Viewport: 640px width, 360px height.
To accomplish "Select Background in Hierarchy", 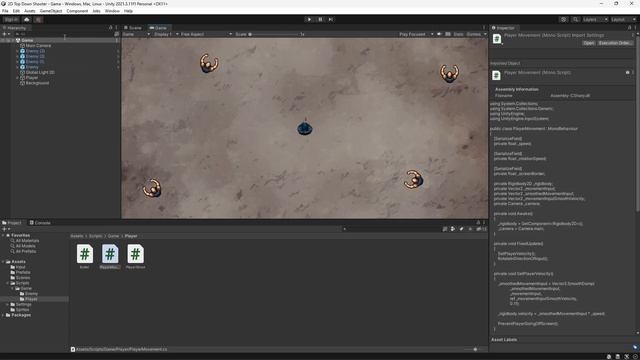I will tap(37, 83).
